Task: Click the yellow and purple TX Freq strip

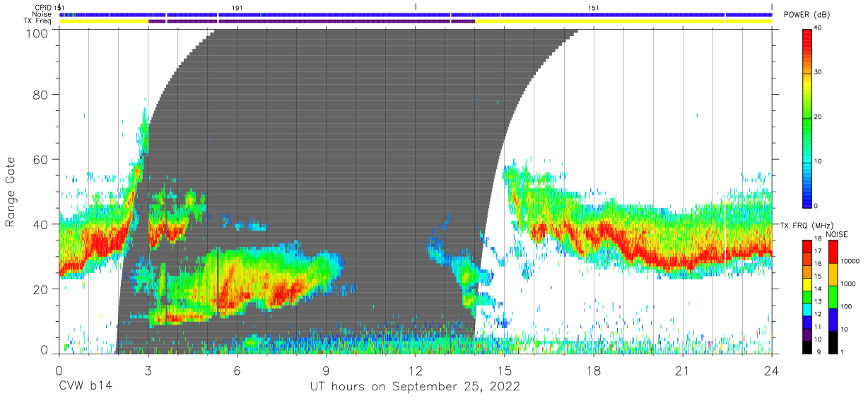Action: pyautogui.click(x=416, y=21)
